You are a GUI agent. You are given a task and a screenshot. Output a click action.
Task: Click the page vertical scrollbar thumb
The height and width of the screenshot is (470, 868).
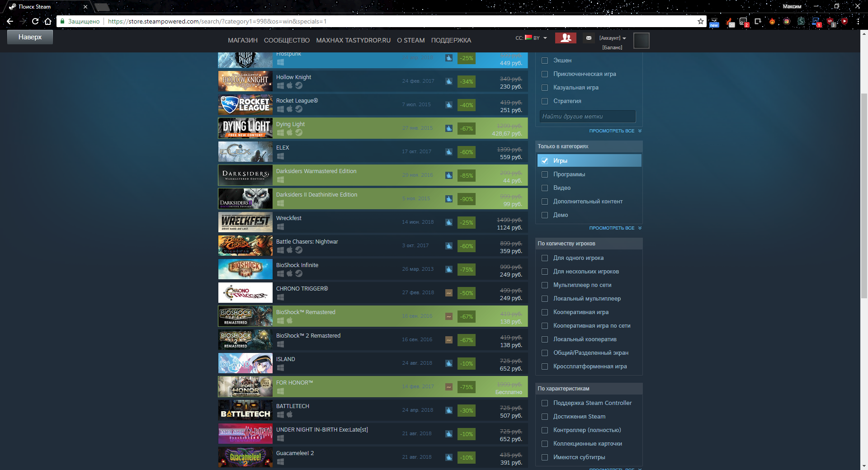click(x=864, y=196)
